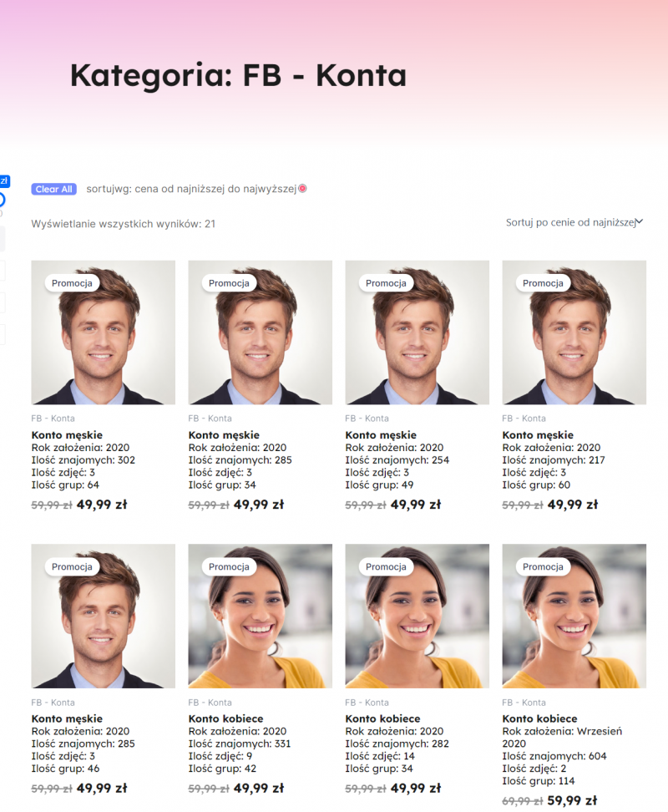Image resolution: width=668 pixels, height=812 pixels.
Task: Click the Clear All filter button
Action: pyautogui.click(x=53, y=189)
